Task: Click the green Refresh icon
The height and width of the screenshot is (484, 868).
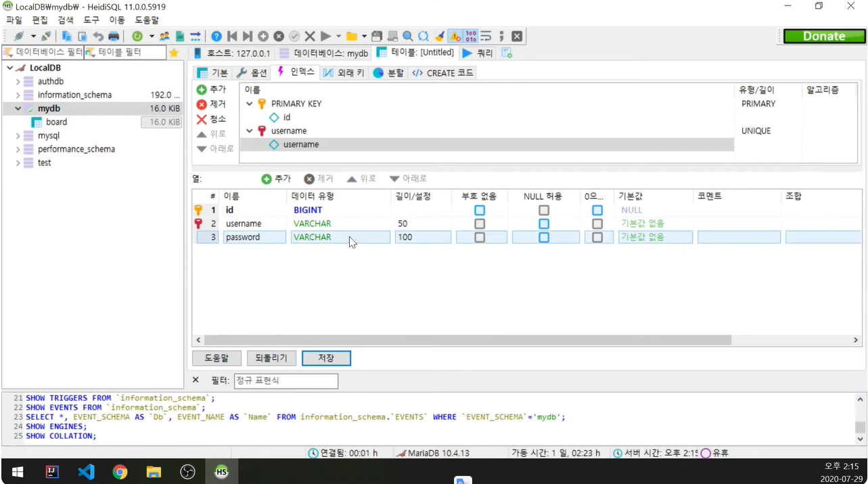Action: pyautogui.click(x=137, y=36)
